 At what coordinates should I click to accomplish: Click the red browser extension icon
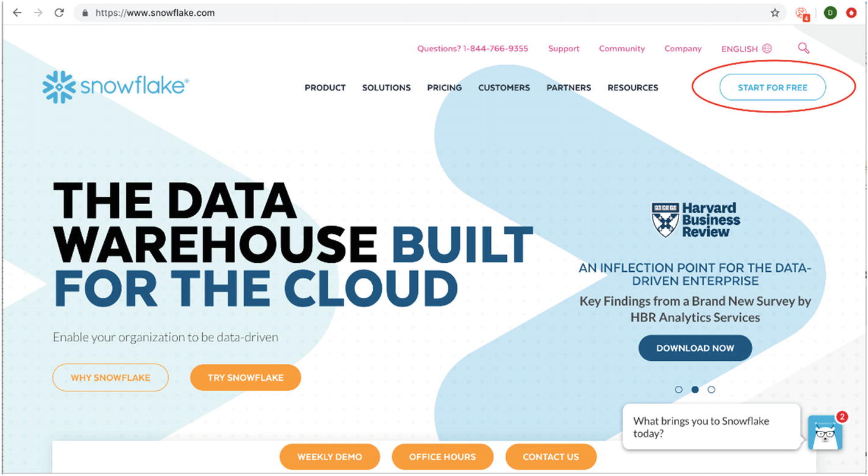click(852, 13)
